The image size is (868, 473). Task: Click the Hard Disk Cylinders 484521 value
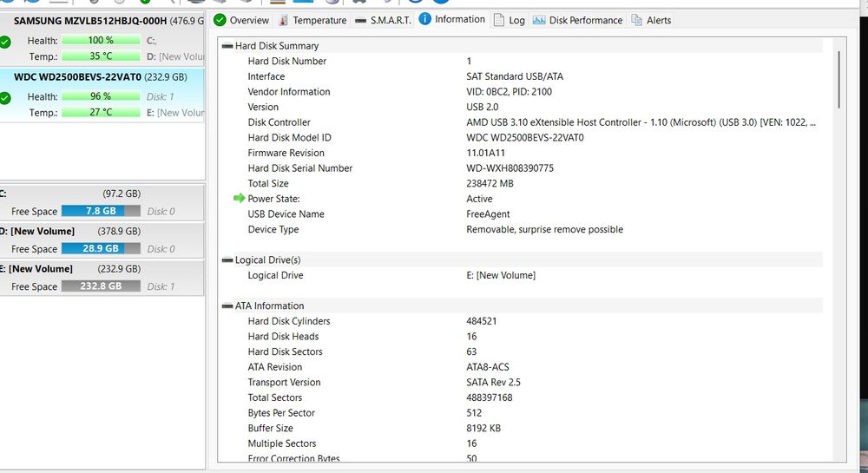(x=482, y=321)
